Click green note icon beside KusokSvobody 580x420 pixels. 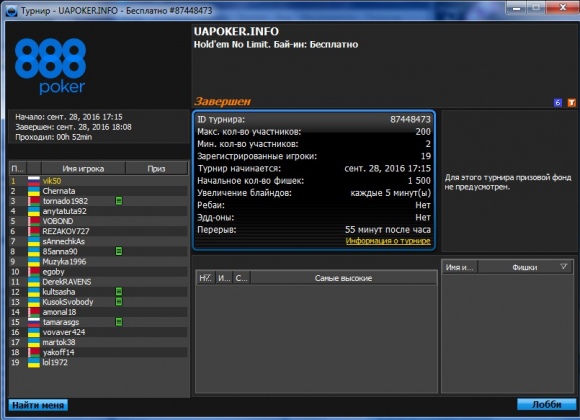119,302
